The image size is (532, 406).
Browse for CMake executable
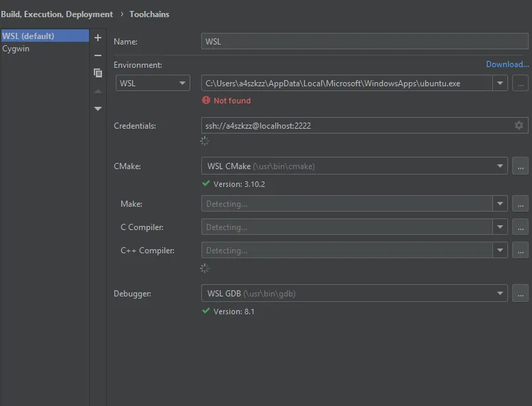pos(520,166)
